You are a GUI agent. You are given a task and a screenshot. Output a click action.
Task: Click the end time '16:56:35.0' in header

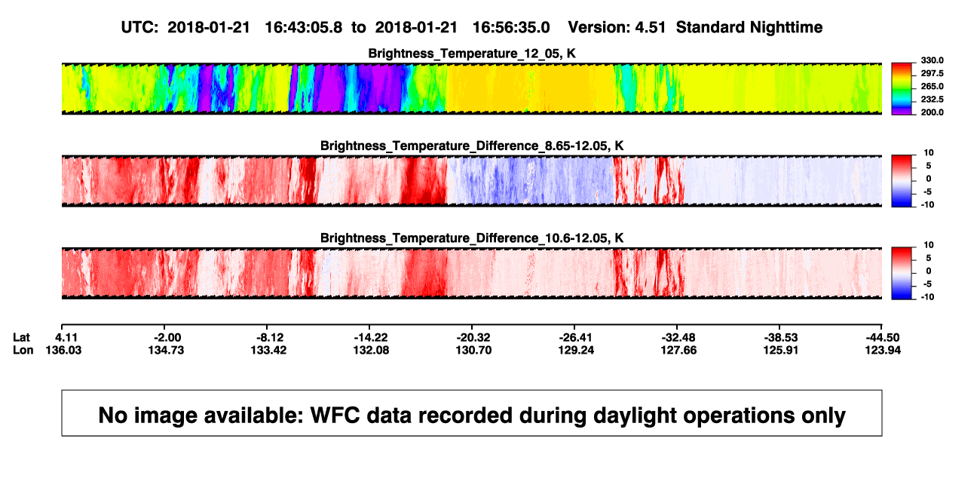coord(511,27)
